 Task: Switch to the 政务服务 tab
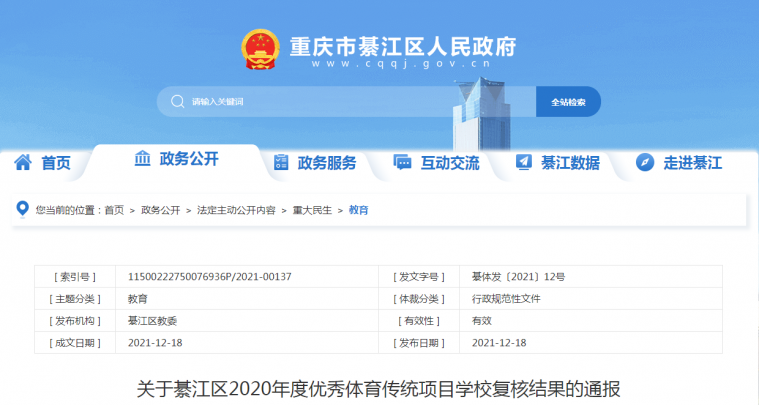tap(327, 163)
